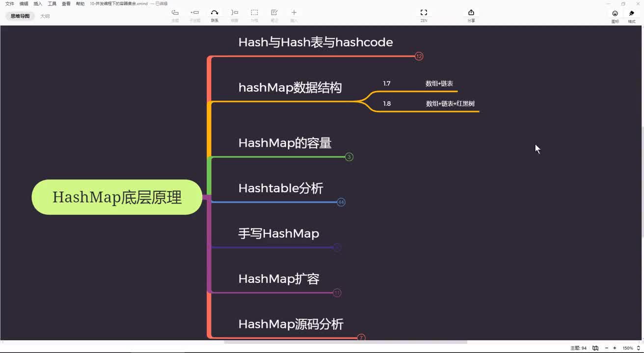Open the 插入 plus toolbar icon
This screenshot has width=644, height=353.
294,13
